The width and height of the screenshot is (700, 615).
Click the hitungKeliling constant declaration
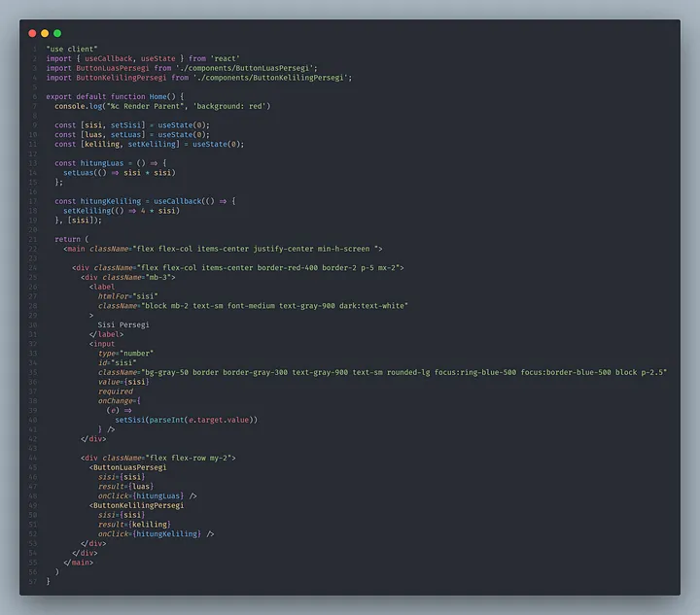coord(110,201)
